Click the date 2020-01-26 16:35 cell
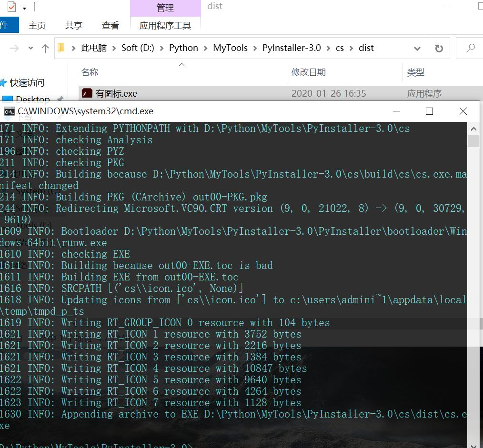 (329, 93)
